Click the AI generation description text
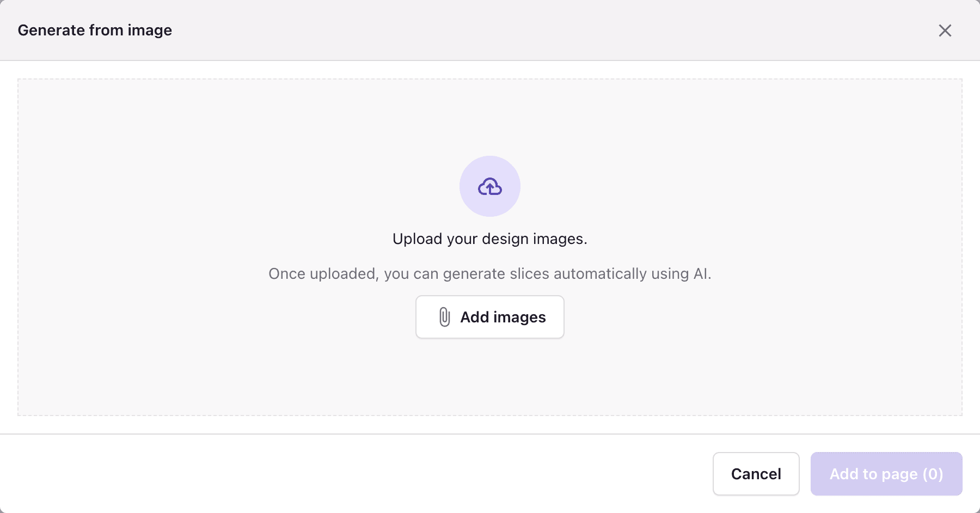Image resolution: width=980 pixels, height=513 pixels. pos(489,274)
